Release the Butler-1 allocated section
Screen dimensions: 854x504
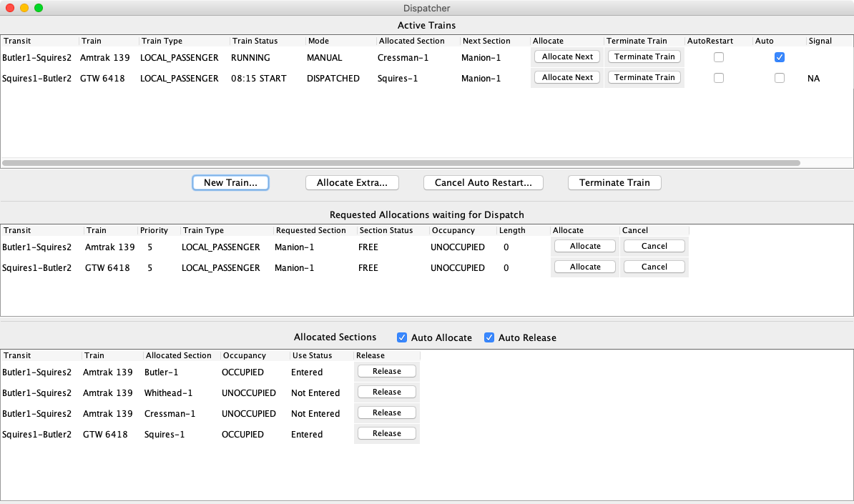pyautogui.click(x=386, y=371)
